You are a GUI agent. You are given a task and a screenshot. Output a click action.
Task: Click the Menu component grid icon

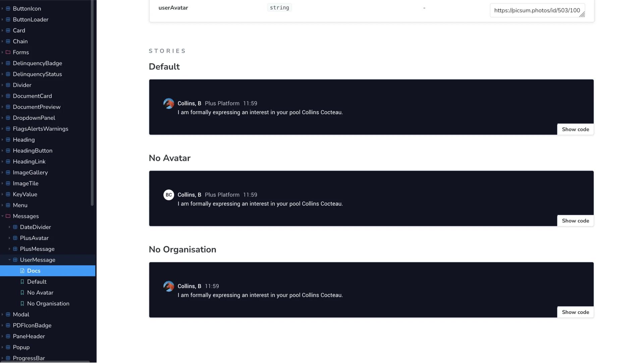(8, 205)
